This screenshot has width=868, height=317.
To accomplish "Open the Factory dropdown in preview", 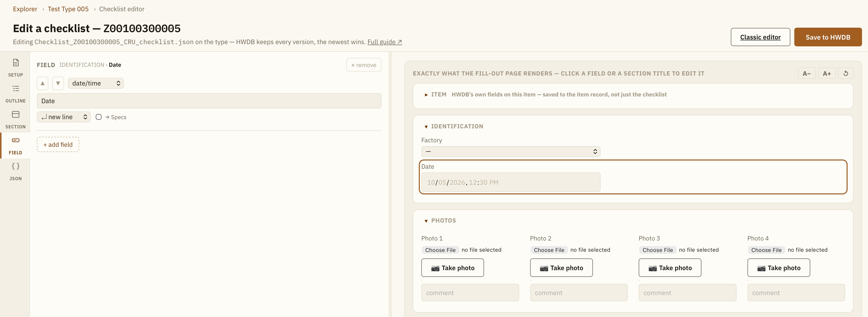I will pos(510,152).
